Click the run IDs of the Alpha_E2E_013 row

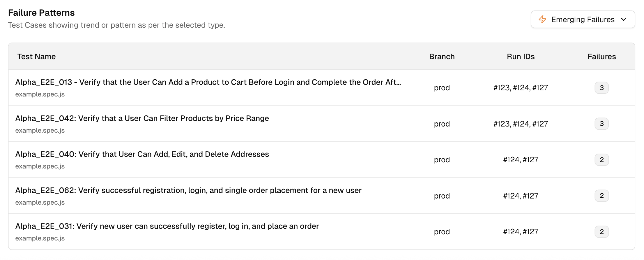(x=521, y=88)
